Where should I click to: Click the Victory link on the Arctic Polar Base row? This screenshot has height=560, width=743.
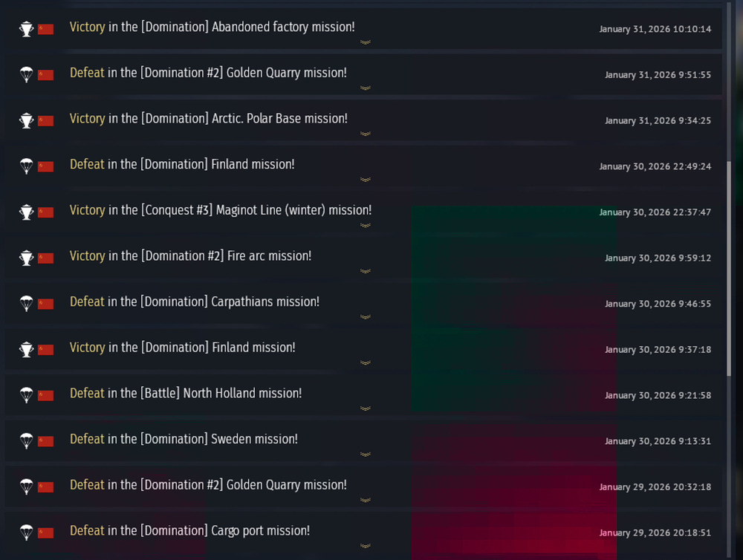click(x=87, y=118)
